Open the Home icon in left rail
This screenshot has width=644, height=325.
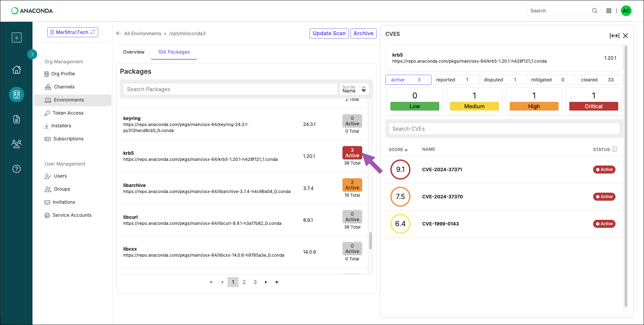click(16, 70)
